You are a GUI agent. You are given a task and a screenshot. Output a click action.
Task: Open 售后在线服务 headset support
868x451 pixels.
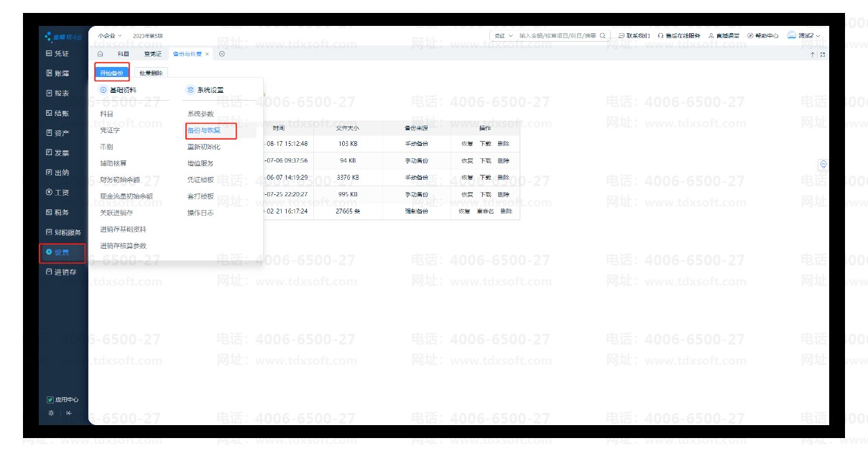coord(678,35)
